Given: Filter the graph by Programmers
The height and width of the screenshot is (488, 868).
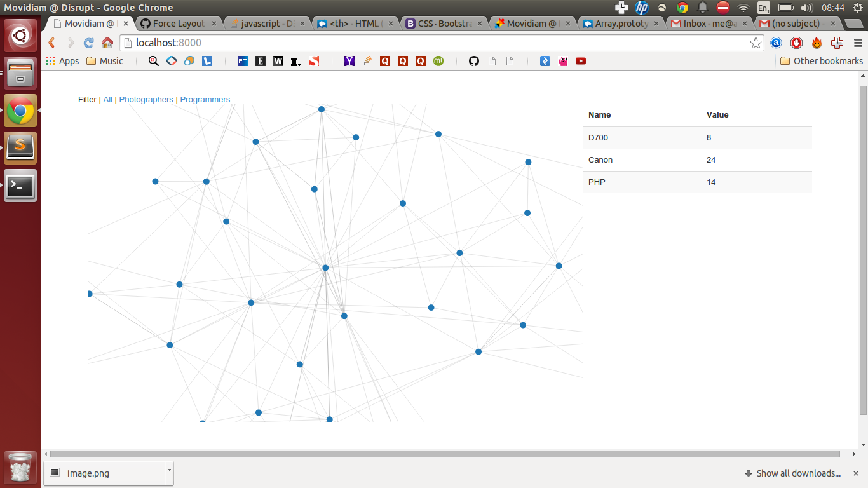Looking at the screenshot, I should coord(205,100).
